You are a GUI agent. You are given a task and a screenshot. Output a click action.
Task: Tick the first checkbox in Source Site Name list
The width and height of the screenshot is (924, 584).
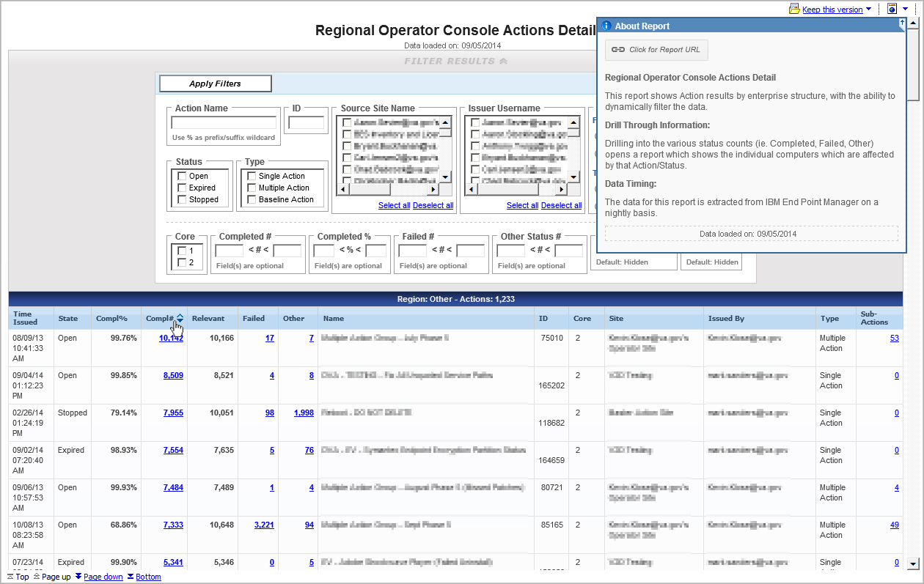click(x=348, y=123)
